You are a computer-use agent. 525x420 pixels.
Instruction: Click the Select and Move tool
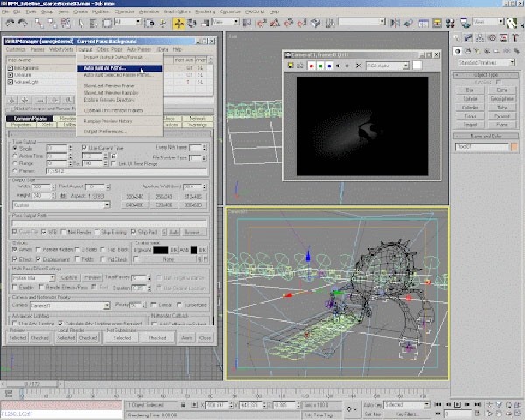point(179,23)
